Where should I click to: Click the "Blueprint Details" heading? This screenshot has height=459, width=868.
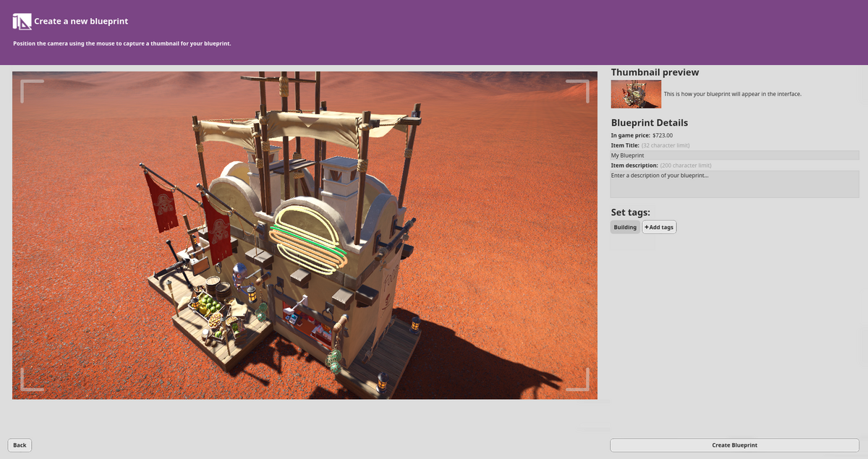(x=649, y=123)
